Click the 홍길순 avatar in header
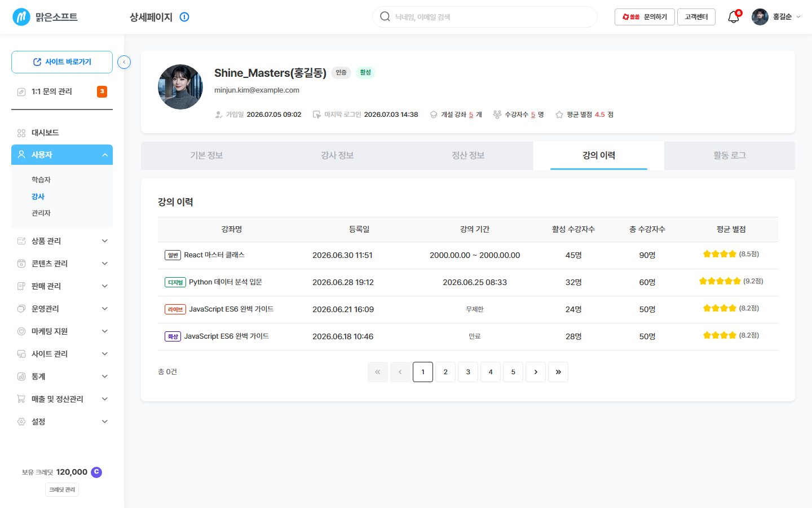 pyautogui.click(x=760, y=17)
